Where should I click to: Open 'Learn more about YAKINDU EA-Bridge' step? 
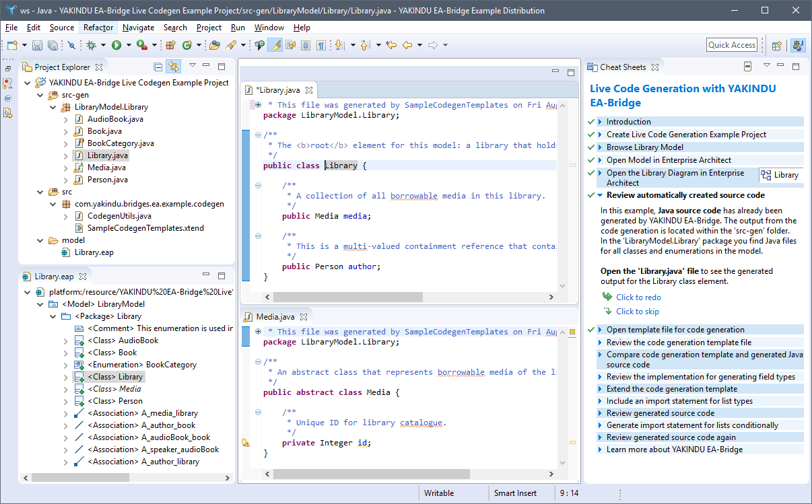pyautogui.click(x=675, y=449)
